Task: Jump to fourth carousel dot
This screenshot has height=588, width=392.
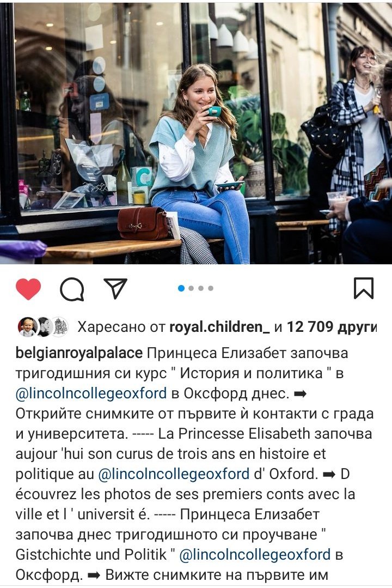Action: pos(211,288)
